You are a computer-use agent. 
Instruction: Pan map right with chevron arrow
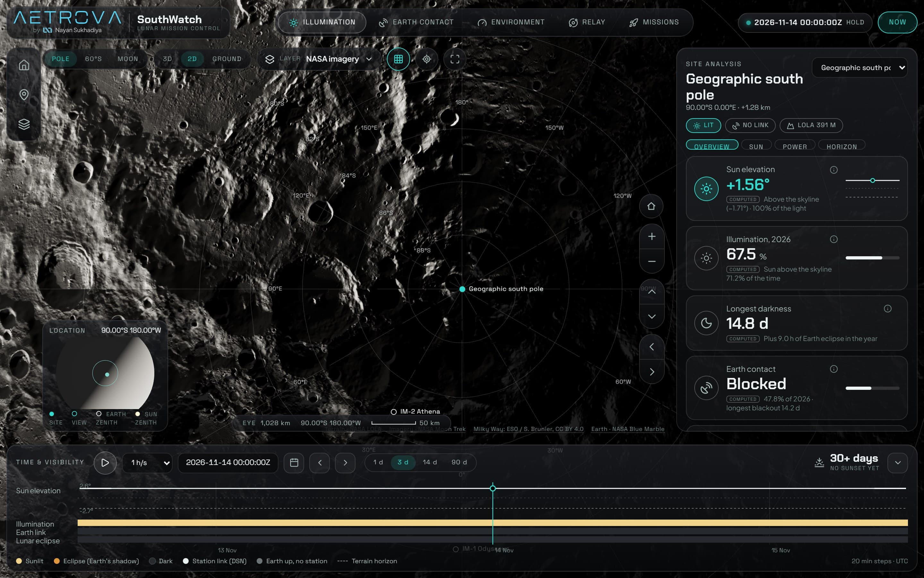651,372
